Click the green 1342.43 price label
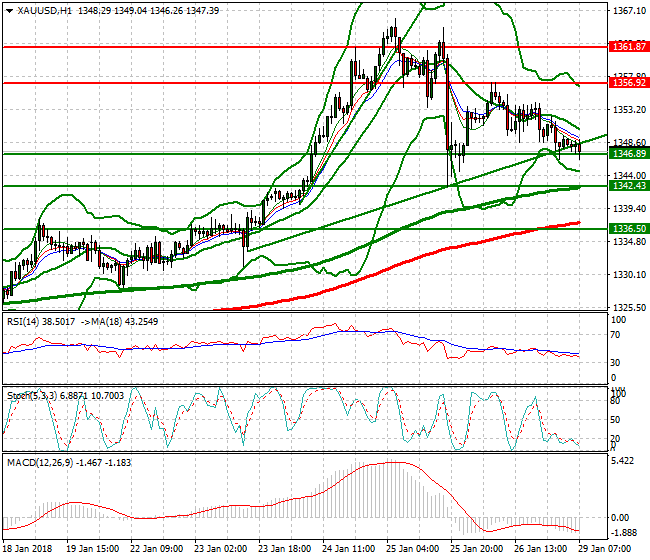Image resolution: width=650 pixels, height=560 pixels. [x=628, y=186]
